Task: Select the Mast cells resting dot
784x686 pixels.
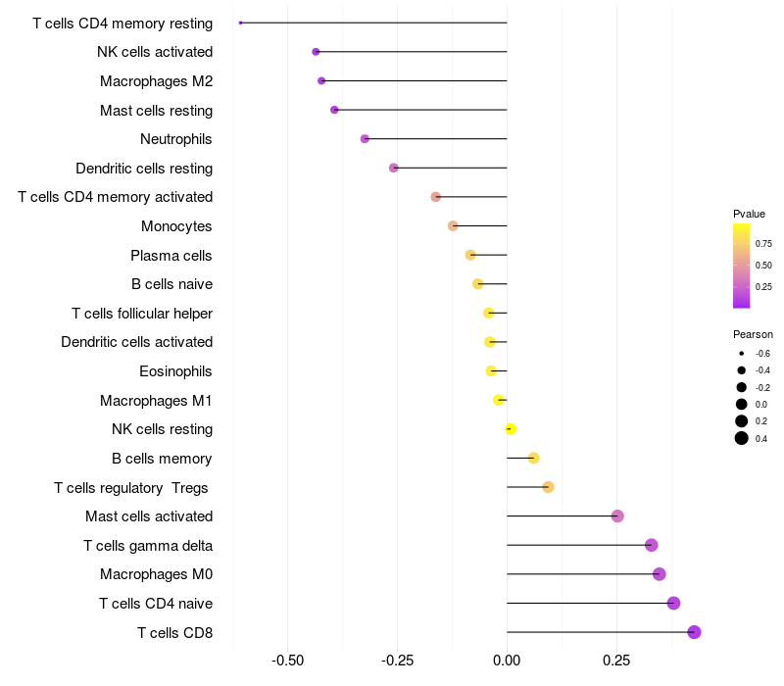Action: 334,110
